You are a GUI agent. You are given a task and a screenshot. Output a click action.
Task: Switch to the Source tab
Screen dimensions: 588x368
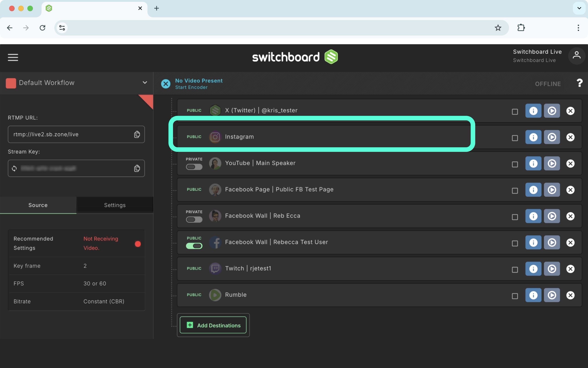(x=38, y=205)
